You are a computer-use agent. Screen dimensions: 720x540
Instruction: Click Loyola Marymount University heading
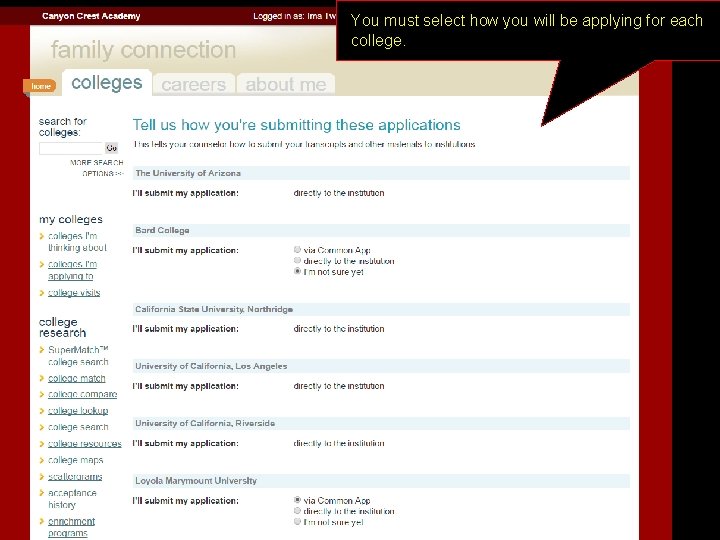click(x=196, y=480)
